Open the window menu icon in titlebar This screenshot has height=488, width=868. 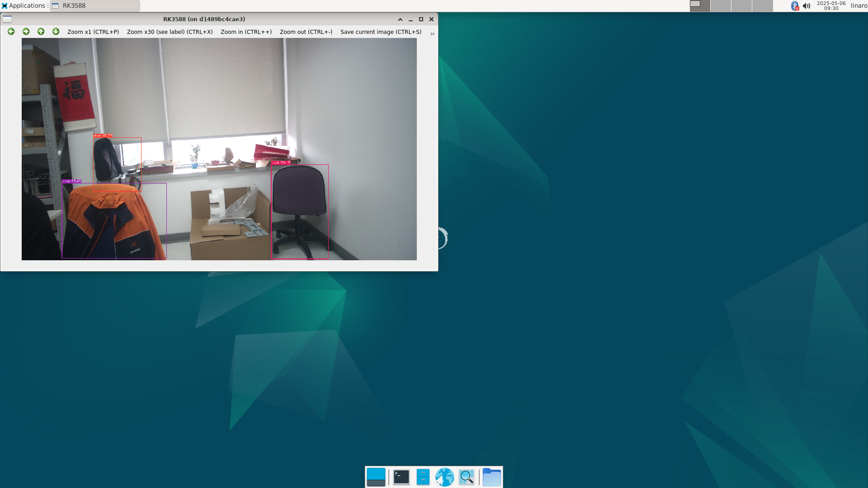pos(7,19)
